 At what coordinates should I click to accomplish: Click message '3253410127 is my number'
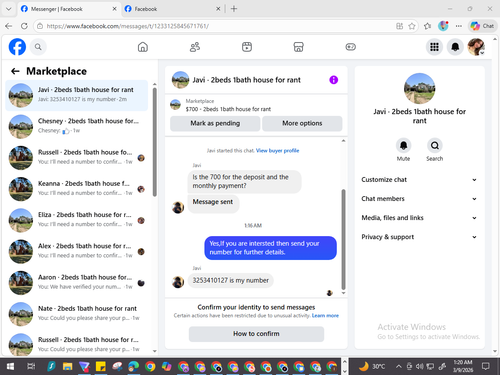click(231, 280)
